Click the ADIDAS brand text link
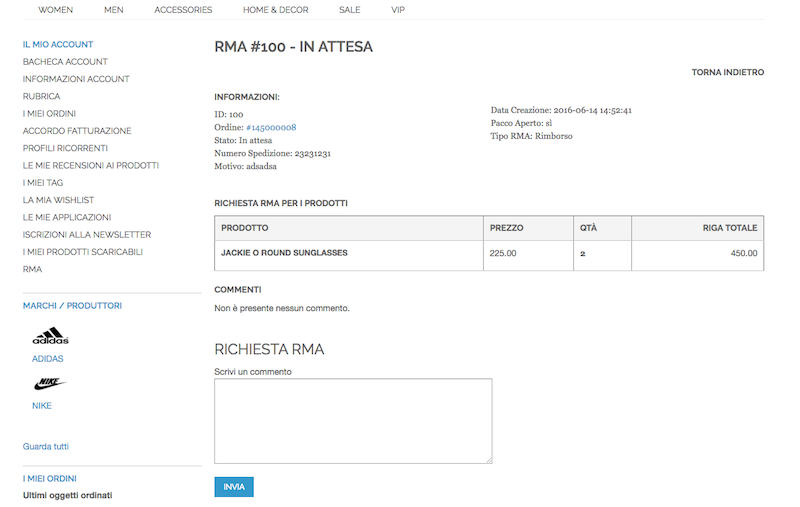 (x=47, y=359)
